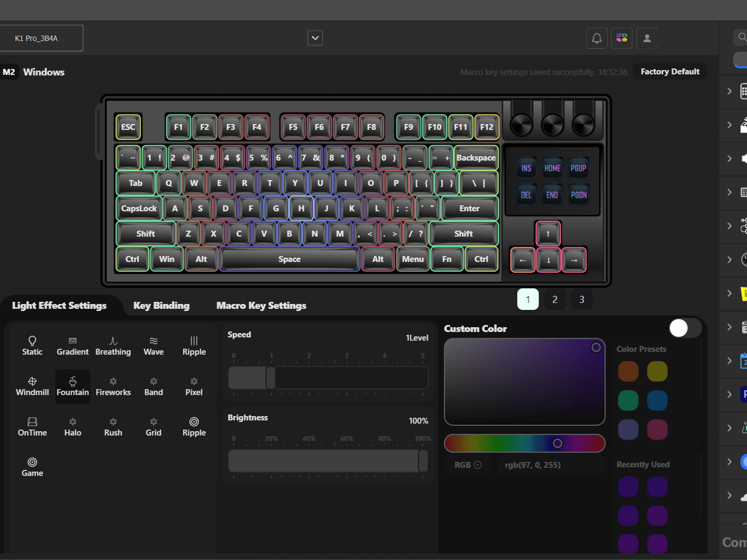Click the M2 mode badge

click(9, 72)
